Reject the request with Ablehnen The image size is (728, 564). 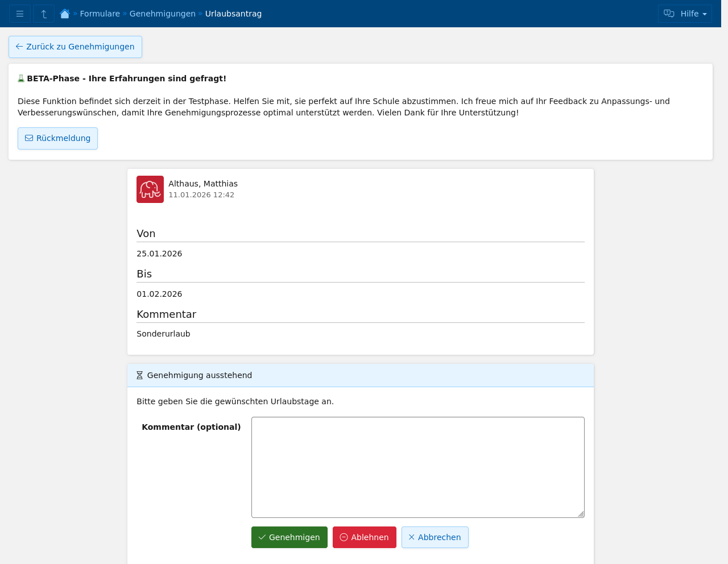point(364,537)
